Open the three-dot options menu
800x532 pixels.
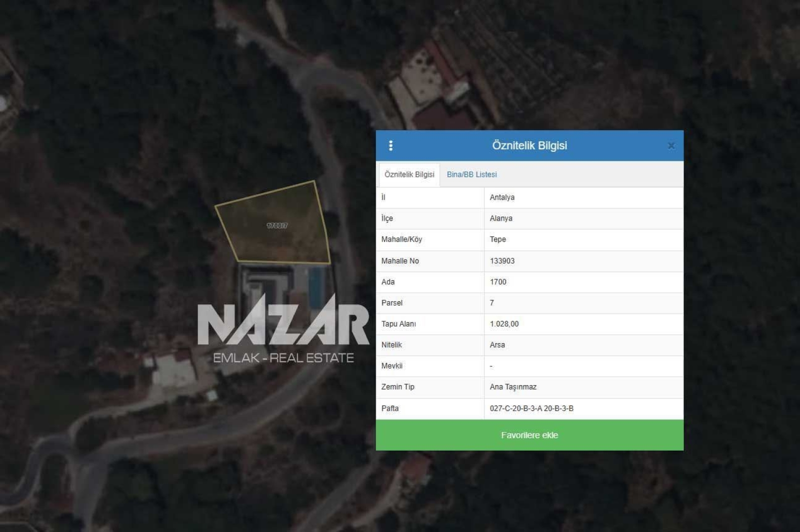(x=390, y=145)
